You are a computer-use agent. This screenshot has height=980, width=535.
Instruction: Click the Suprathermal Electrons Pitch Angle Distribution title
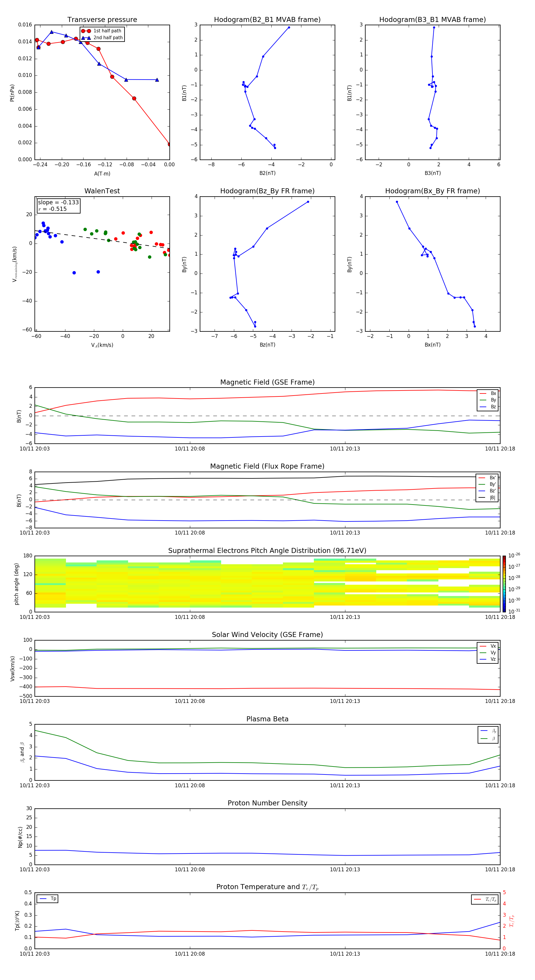267,551
